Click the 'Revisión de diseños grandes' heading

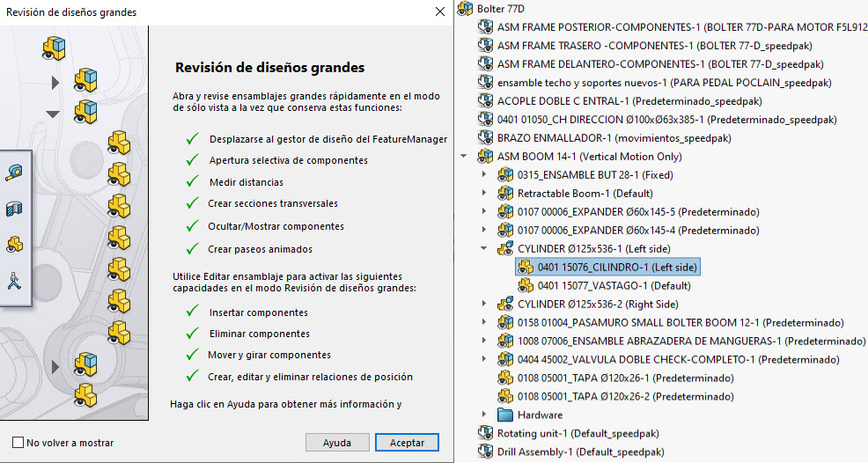pos(270,68)
